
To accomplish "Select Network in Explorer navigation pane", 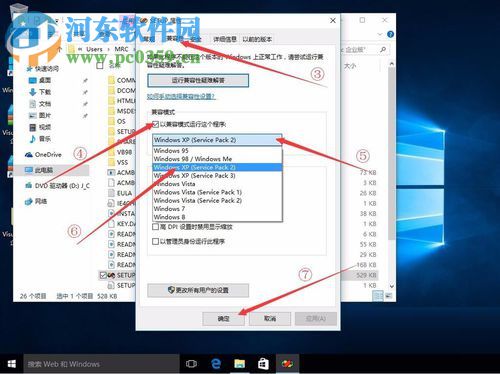I will pyautogui.click(x=36, y=202).
